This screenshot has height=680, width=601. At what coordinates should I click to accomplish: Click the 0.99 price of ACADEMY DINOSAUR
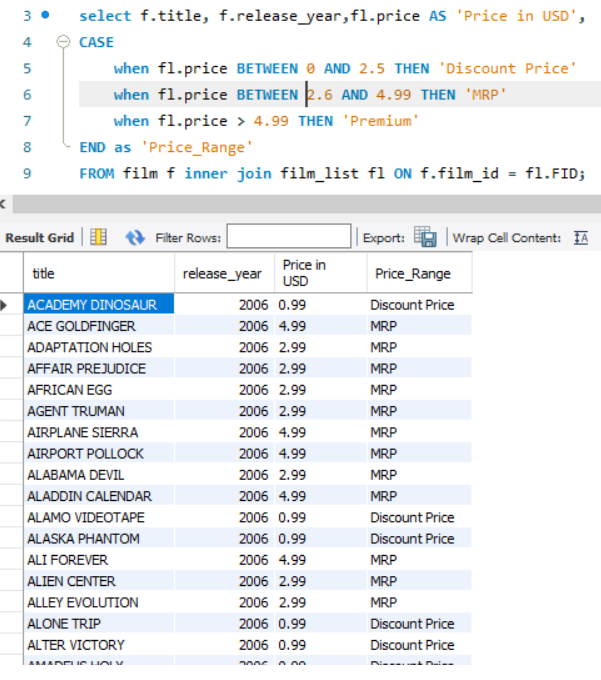[321, 304]
